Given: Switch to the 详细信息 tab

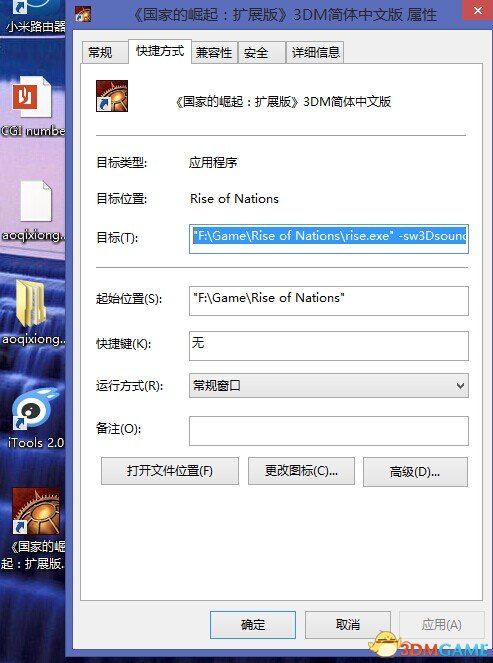Looking at the screenshot, I should (x=315, y=52).
